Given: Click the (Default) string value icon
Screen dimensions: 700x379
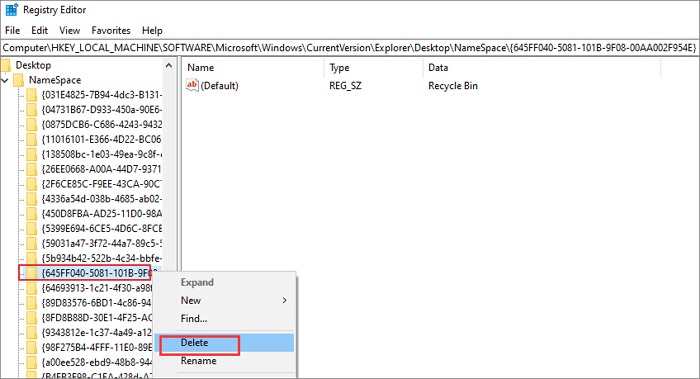Looking at the screenshot, I should click(192, 85).
